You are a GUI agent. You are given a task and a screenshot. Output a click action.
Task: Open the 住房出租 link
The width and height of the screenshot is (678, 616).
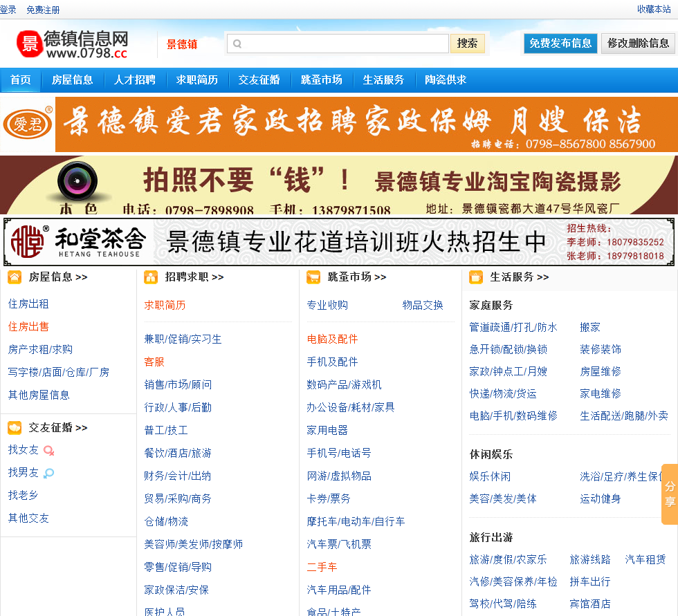[x=28, y=304]
